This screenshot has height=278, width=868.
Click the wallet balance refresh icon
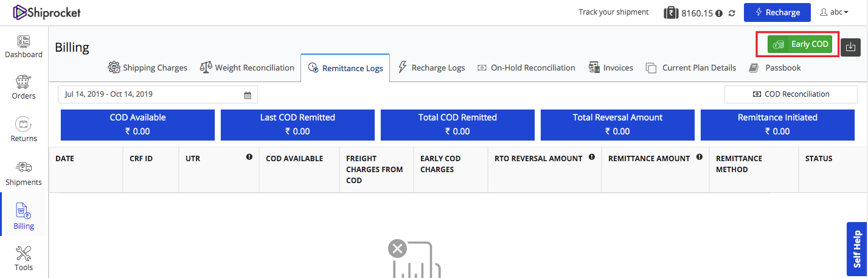pos(732,13)
